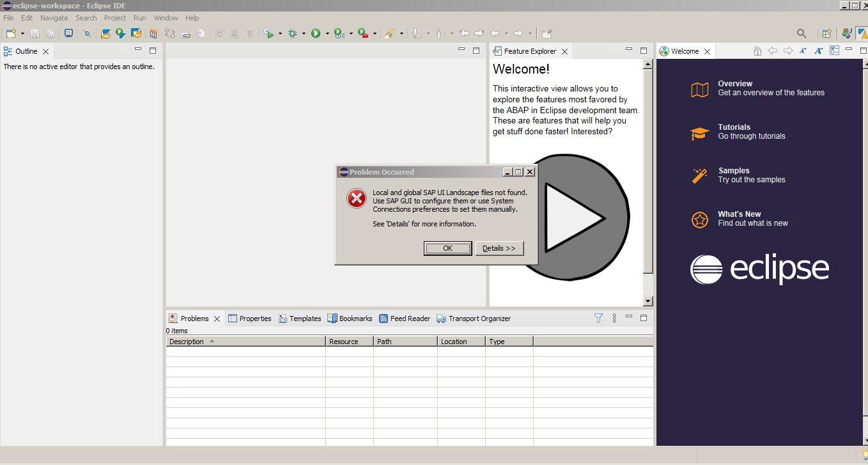Viewport: 868px width, 465px height.
Task: Expand the Back history dropdown arrow
Action: [506, 33]
